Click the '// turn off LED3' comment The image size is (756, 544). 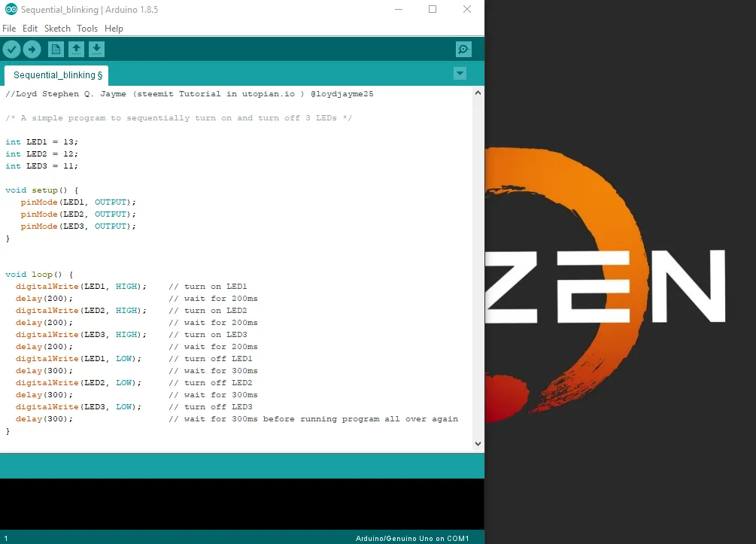pos(210,408)
